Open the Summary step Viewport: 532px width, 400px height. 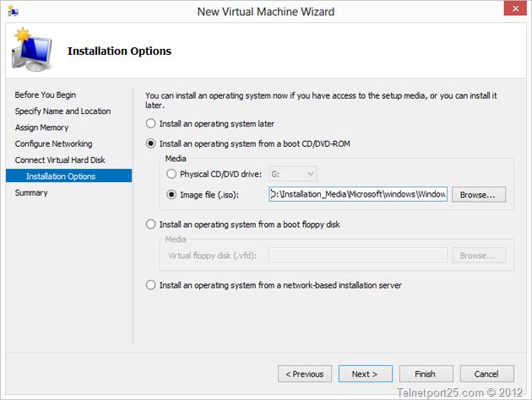click(x=31, y=192)
